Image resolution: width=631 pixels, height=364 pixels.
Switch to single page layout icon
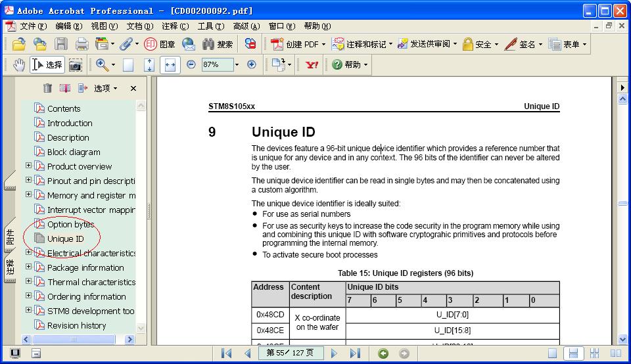553,353
